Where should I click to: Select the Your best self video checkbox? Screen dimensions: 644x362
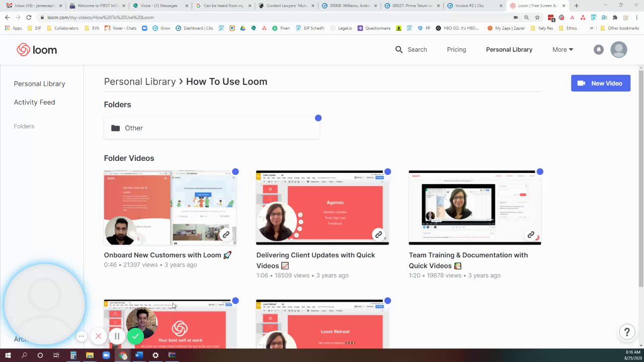click(x=235, y=301)
